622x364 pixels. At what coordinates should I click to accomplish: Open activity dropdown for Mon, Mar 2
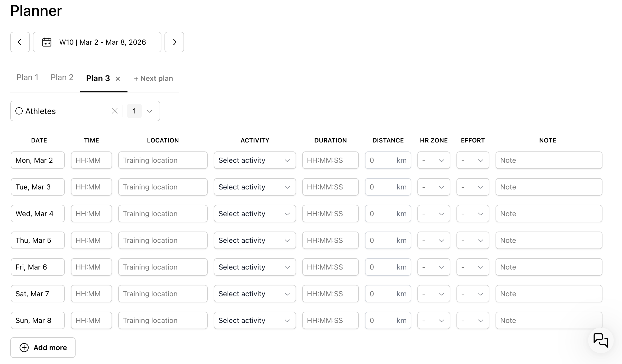(255, 160)
